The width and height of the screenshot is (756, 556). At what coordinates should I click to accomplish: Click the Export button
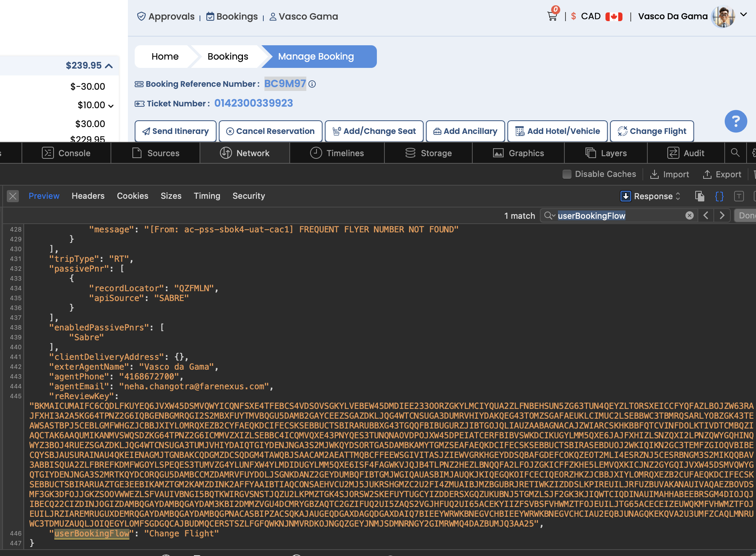pyautogui.click(x=722, y=174)
